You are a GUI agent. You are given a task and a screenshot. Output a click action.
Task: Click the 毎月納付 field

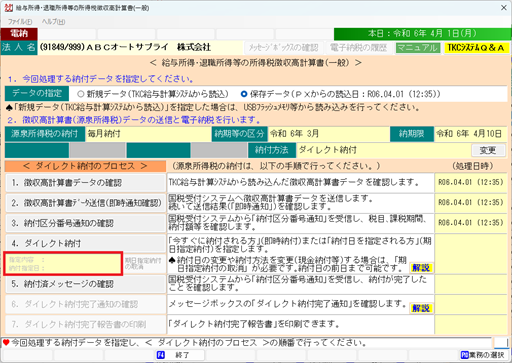pyautogui.click(x=148, y=134)
